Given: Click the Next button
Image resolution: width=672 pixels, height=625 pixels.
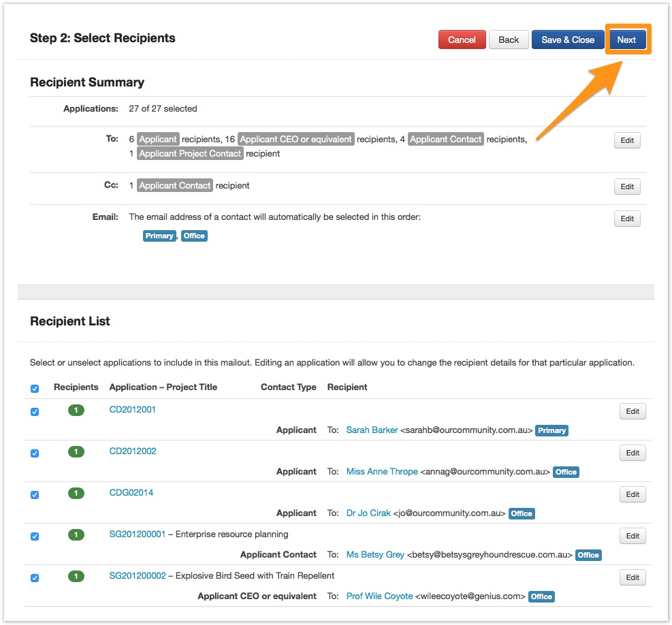Looking at the screenshot, I should click(x=626, y=39).
